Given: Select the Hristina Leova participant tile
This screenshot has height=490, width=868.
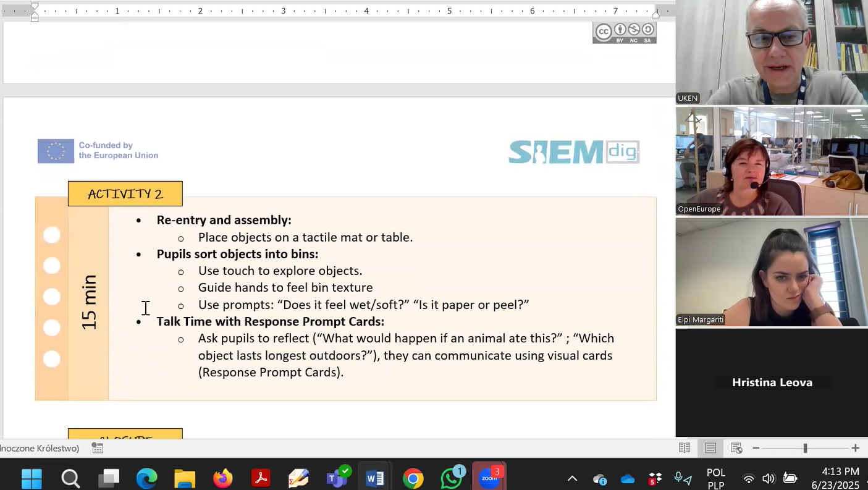Looking at the screenshot, I should click(x=772, y=382).
